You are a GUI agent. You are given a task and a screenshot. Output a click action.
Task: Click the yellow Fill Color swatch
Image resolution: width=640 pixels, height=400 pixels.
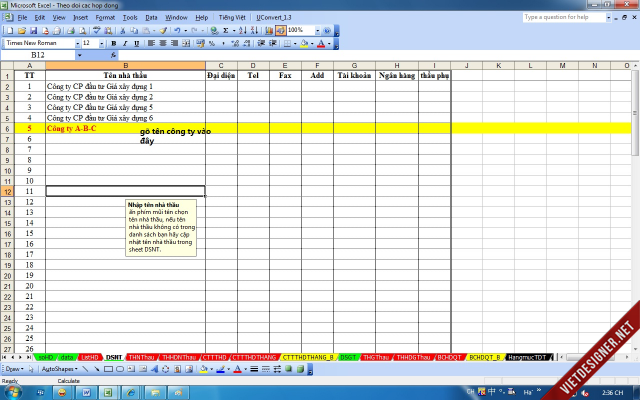click(x=304, y=44)
